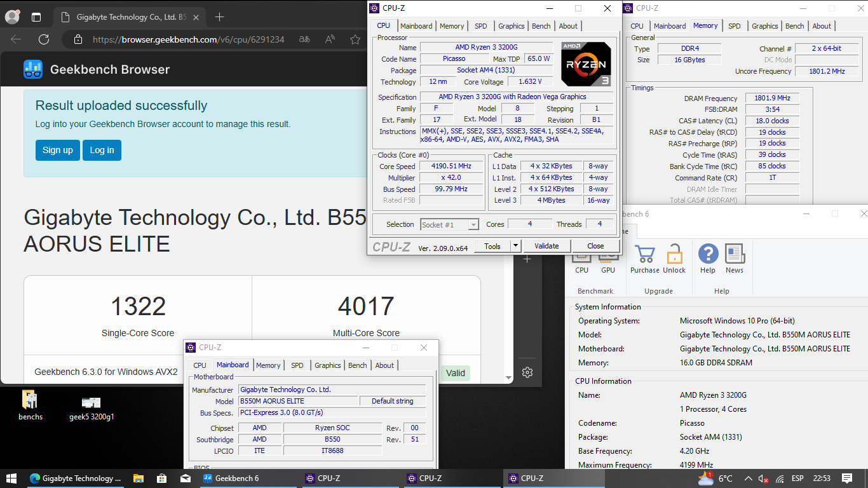Click the Geekbench Browser logo
The width and height of the screenshot is (868, 488).
[x=97, y=69]
